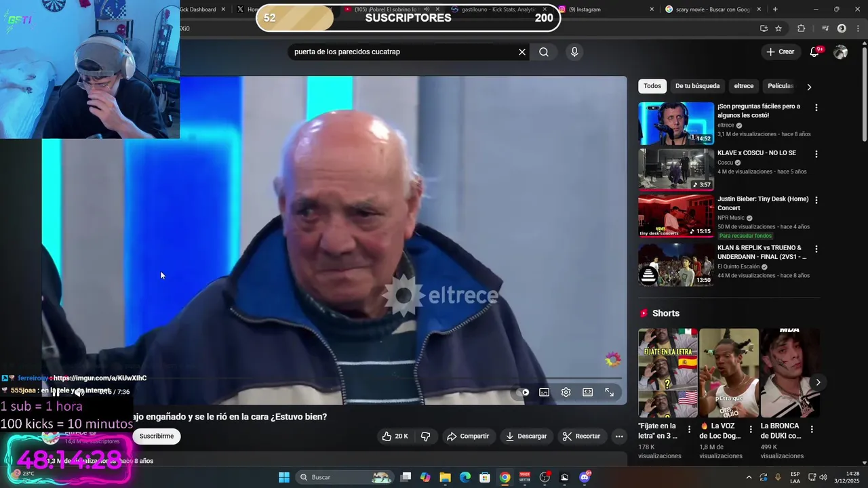The image size is (868, 488).
Task: Show hidden system tray icons chevron
Action: (x=749, y=477)
